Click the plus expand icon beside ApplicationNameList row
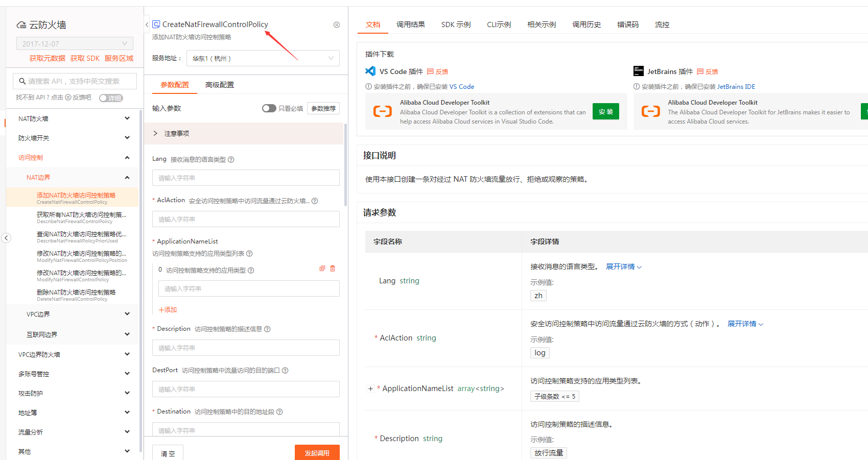Image resolution: width=868 pixels, height=460 pixels. [370, 389]
